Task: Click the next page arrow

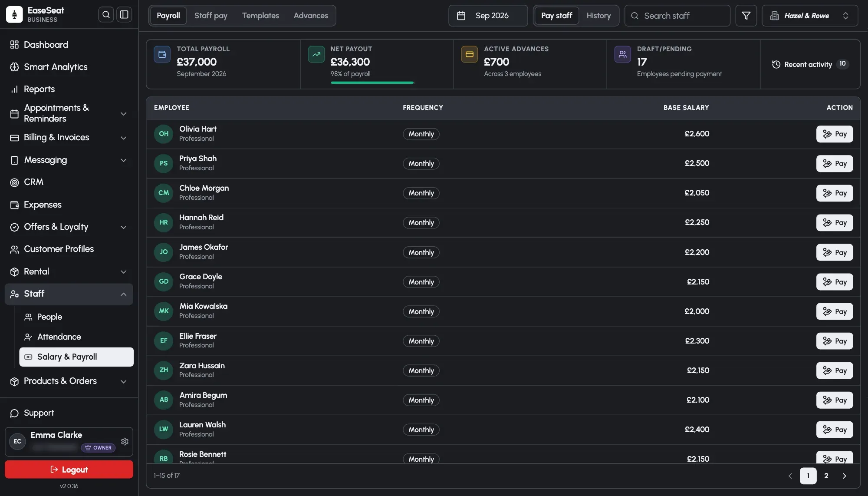Action: click(x=844, y=476)
